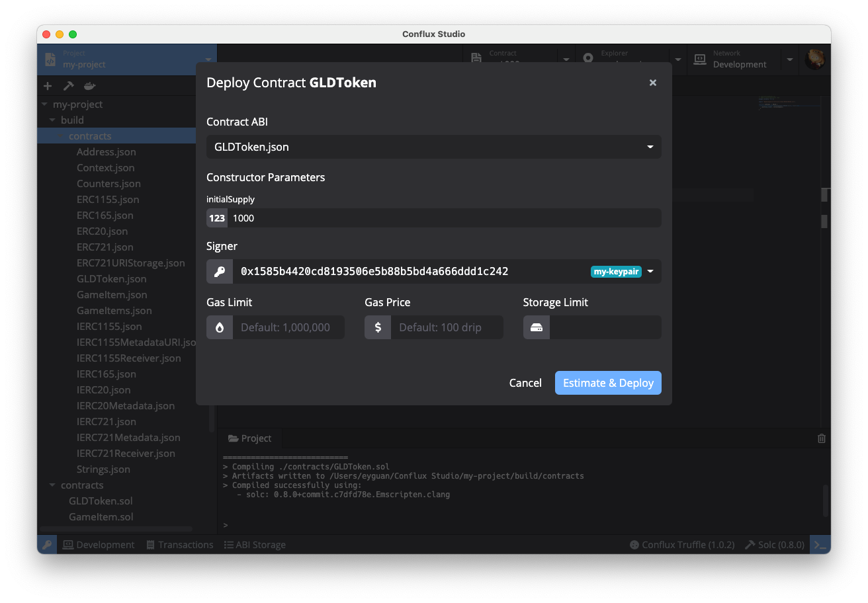
Task: Open Transactions in the status bar
Action: pyautogui.click(x=180, y=545)
